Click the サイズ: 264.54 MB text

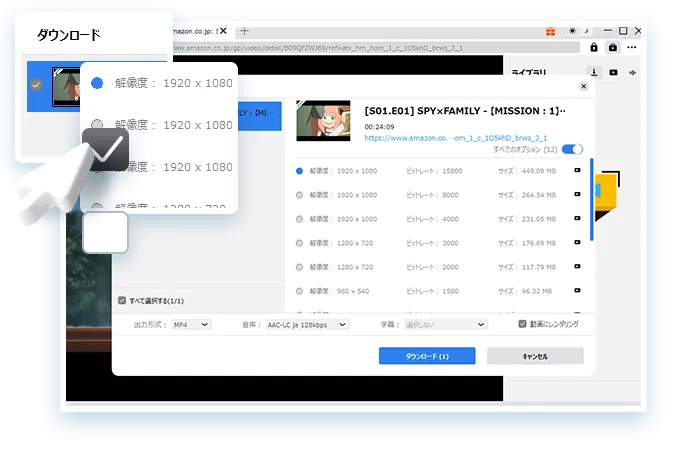tap(527, 195)
